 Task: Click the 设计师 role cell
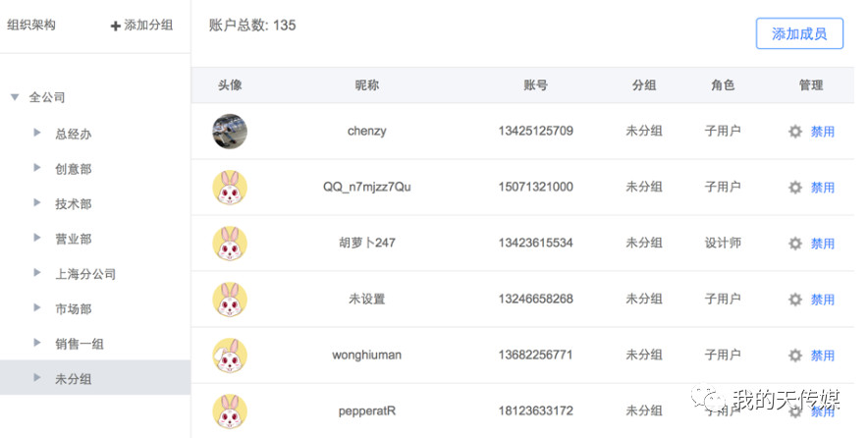[723, 244]
